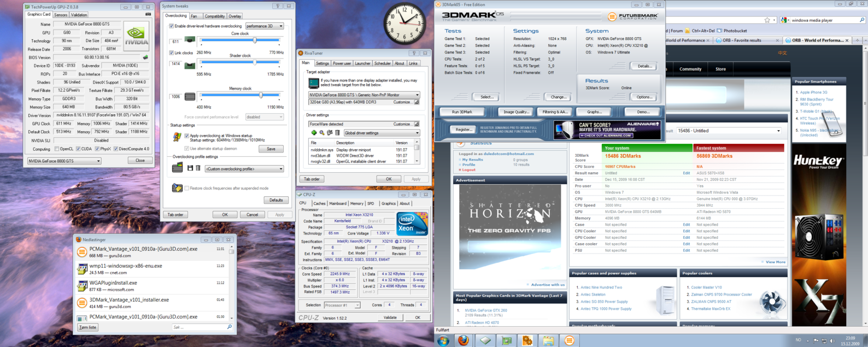Click Tøm liste in Nedlastinger
The width and height of the screenshot is (868, 347).
(x=87, y=327)
